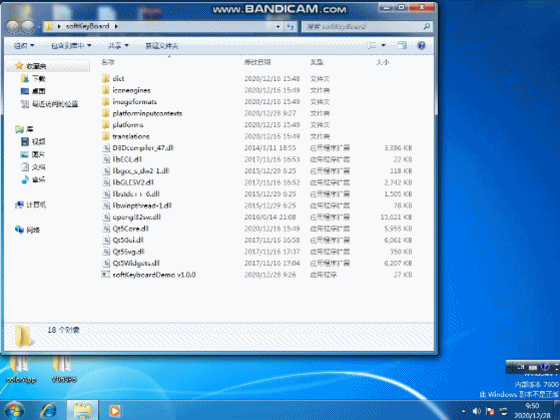Select the translations folder icon
The image size is (560, 420).
106,136
